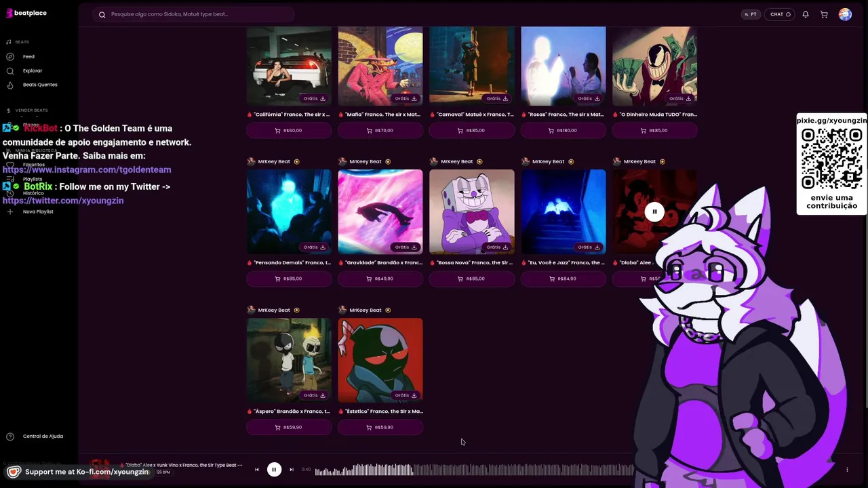Open Feed in the sidebar
Screen dimensions: 868x488
click(28, 56)
